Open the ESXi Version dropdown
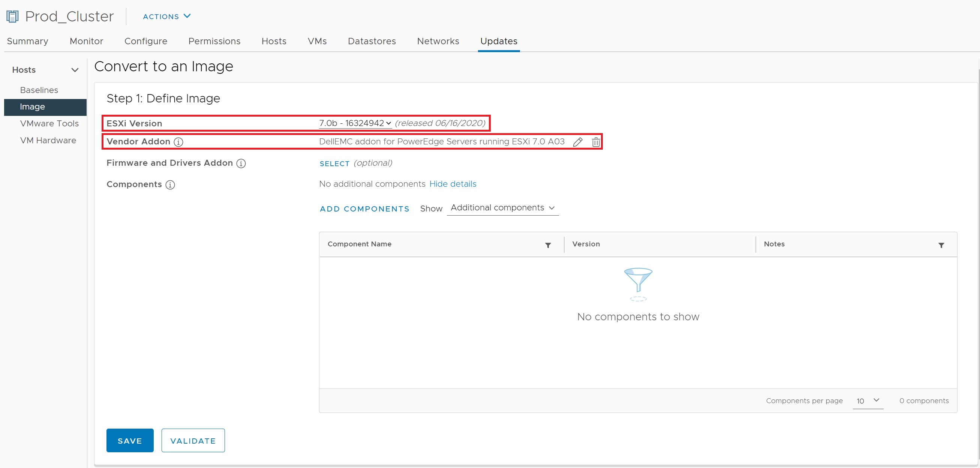 [355, 123]
